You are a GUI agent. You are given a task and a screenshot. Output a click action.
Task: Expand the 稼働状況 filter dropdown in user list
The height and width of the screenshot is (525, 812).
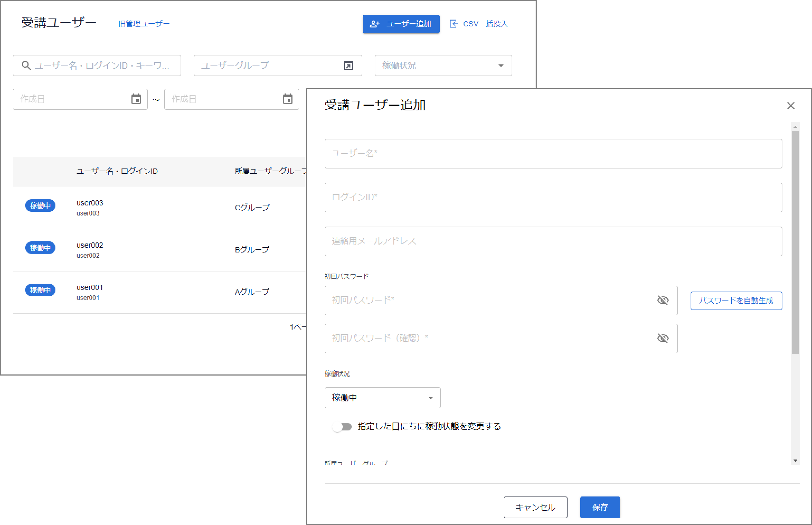point(443,65)
